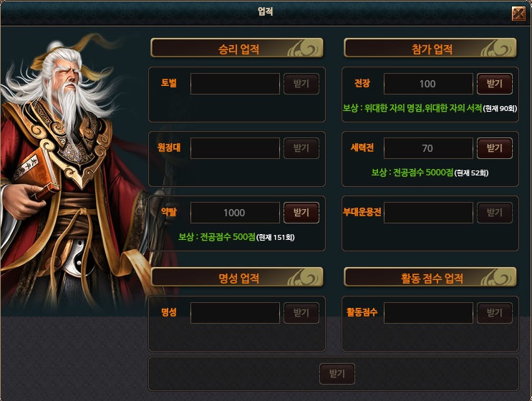The width and height of the screenshot is (532, 401).
Task: Click the 활동점수 받기 button
Action: point(495,313)
